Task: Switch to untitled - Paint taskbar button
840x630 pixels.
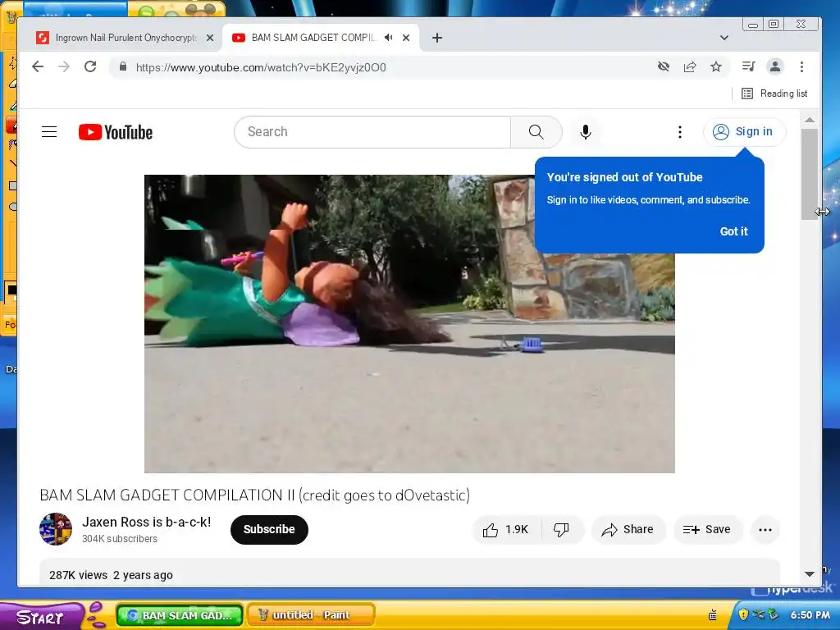Action: pos(311,615)
